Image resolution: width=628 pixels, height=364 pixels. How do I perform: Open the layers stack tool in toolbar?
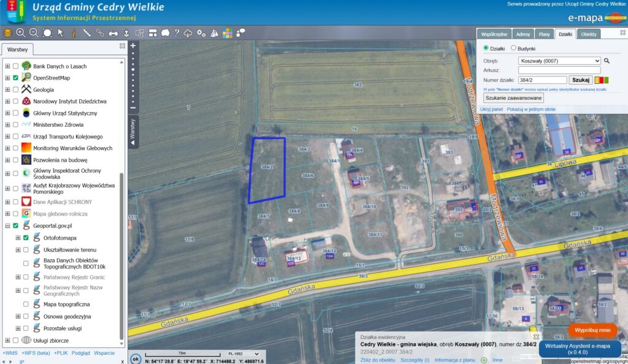(x=7, y=33)
